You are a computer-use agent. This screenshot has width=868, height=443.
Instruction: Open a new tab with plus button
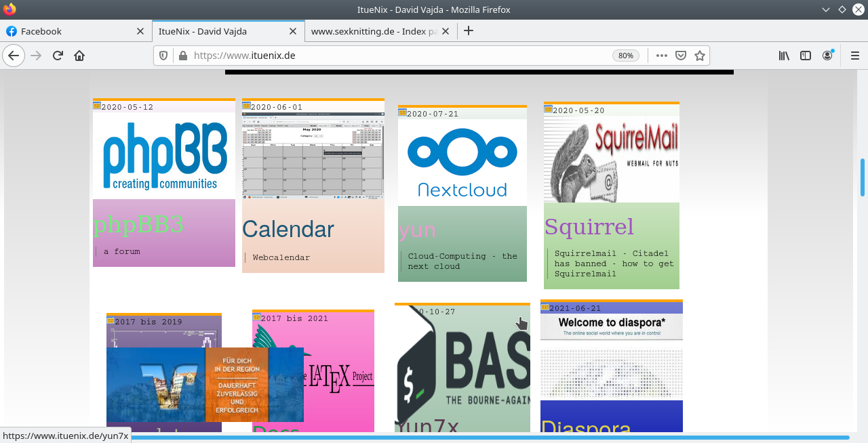[x=468, y=30]
